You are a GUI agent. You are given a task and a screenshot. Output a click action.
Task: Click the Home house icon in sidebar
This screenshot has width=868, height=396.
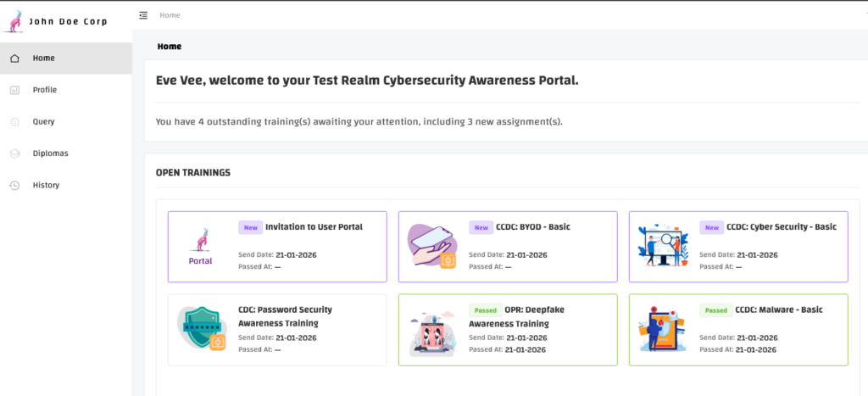point(14,59)
